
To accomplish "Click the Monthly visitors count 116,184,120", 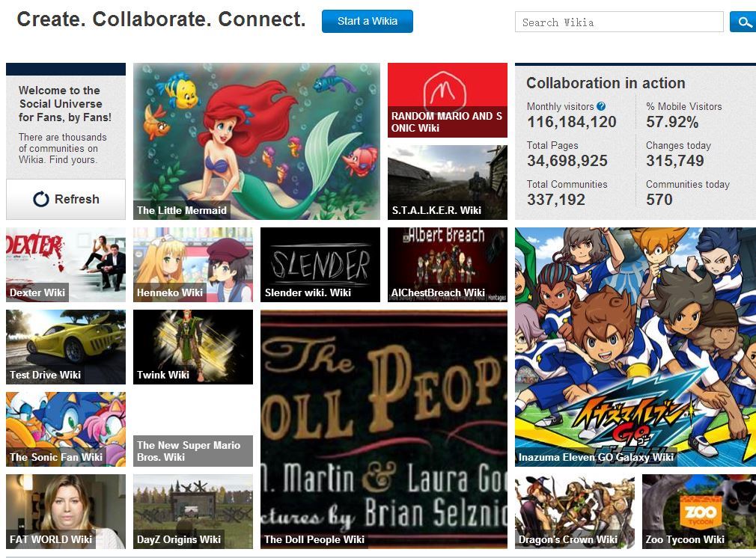I will pos(571,122).
